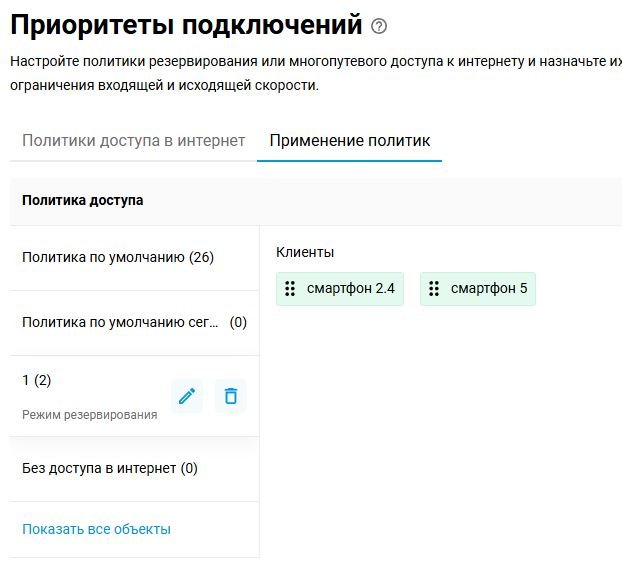Delete policy 1 using the trash icon
Viewport: 622px width, 570px height.
coord(231,396)
